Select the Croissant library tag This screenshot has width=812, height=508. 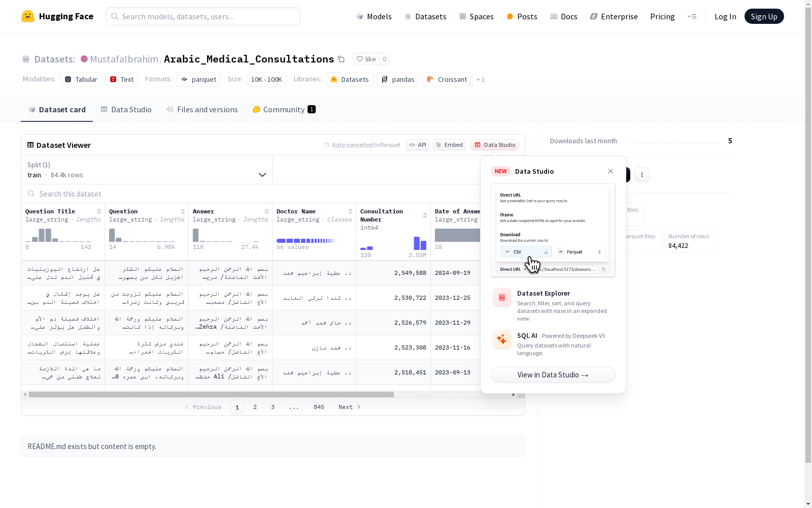point(447,79)
